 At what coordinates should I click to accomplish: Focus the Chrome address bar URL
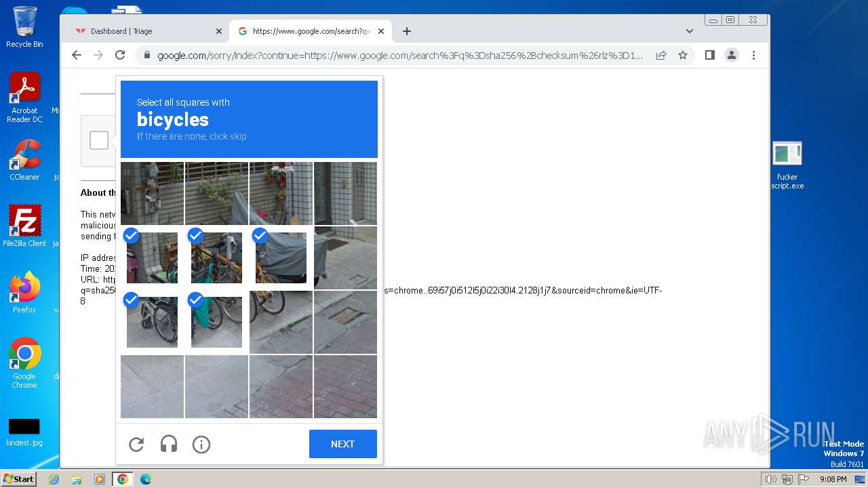400,56
